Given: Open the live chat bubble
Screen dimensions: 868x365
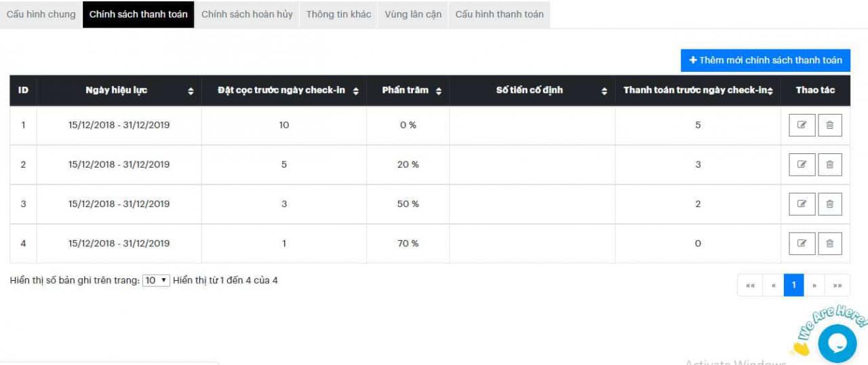Looking at the screenshot, I should click(x=837, y=343).
